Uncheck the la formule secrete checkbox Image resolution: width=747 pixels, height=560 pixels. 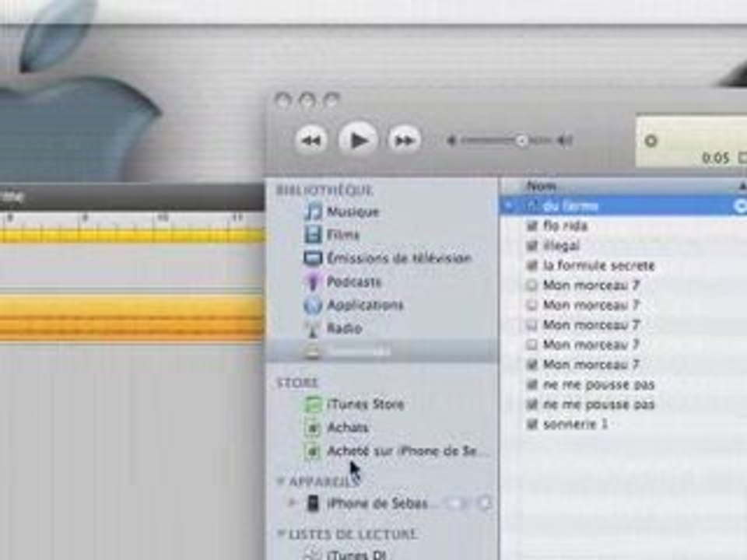click(532, 265)
